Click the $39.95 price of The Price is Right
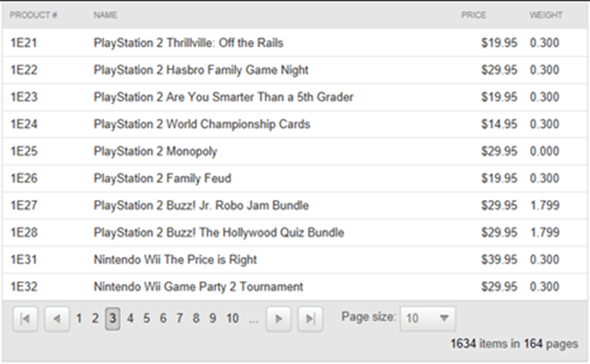 coord(500,260)
